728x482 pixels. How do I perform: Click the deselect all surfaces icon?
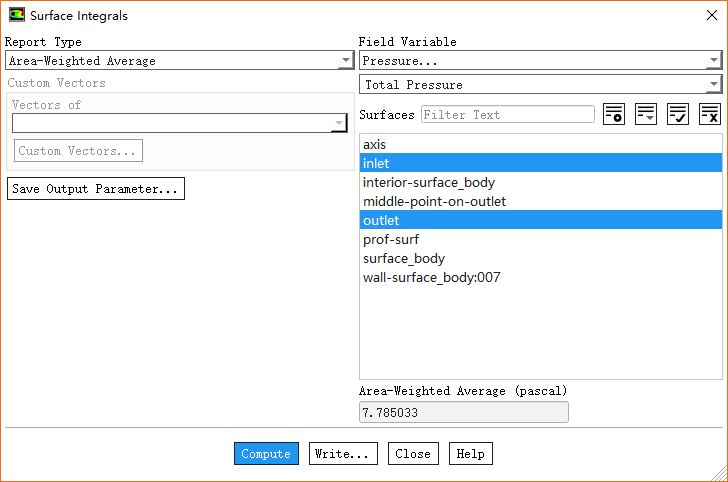710,114
